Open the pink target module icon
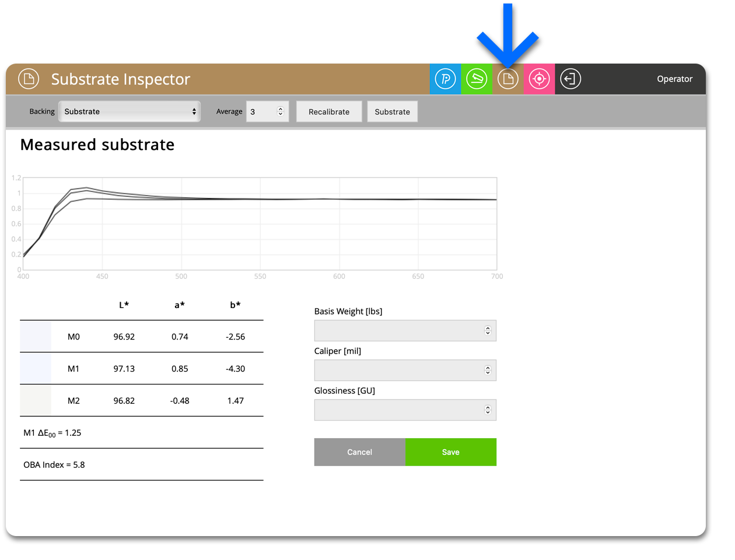This screenshot has height=560, width=735. [x=540, y=79]
